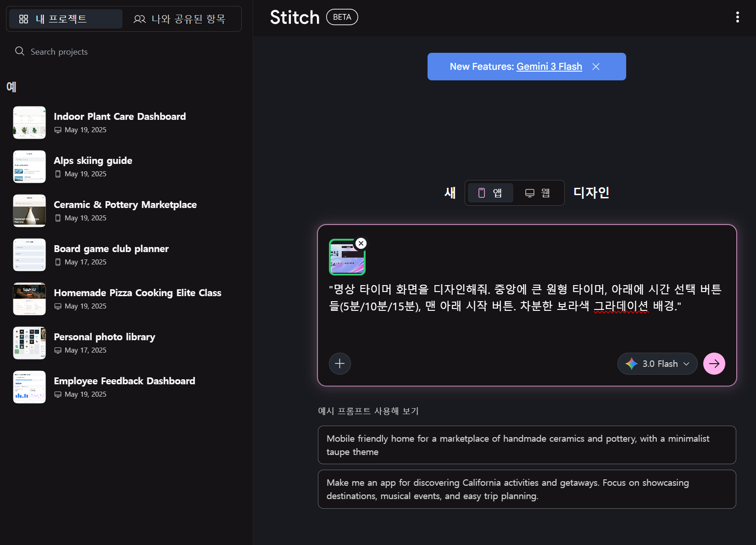Click May 17, 2025 under Board game planner
The height and width of the screenshot is (545, 756).
pyautogui.click(x=85, y=262)
